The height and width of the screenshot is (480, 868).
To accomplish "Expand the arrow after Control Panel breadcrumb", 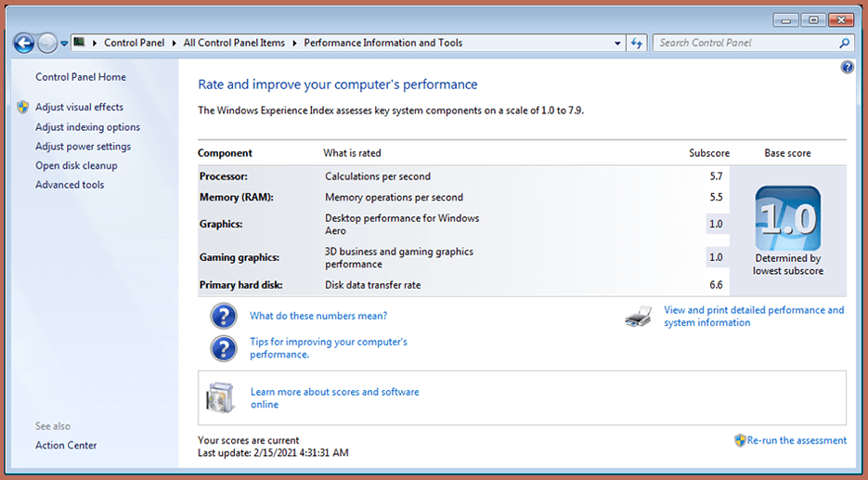I will (175, 43).
